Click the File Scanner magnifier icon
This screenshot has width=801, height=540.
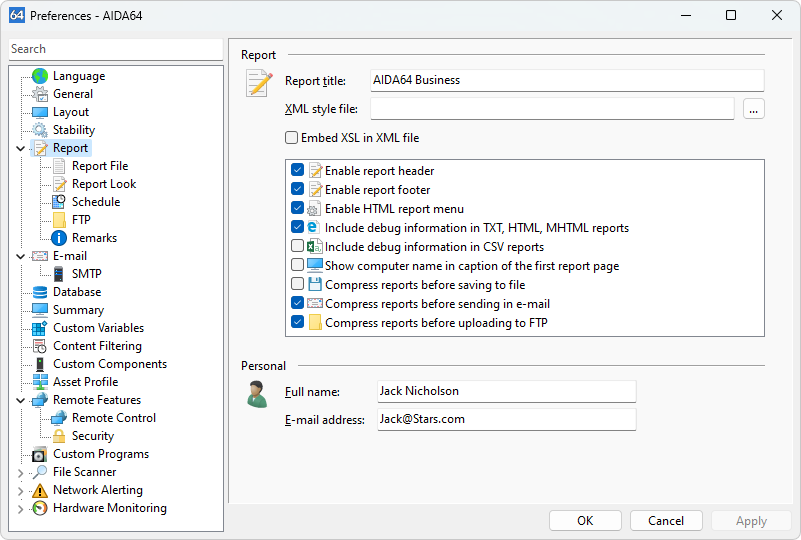tap(40, 472)
